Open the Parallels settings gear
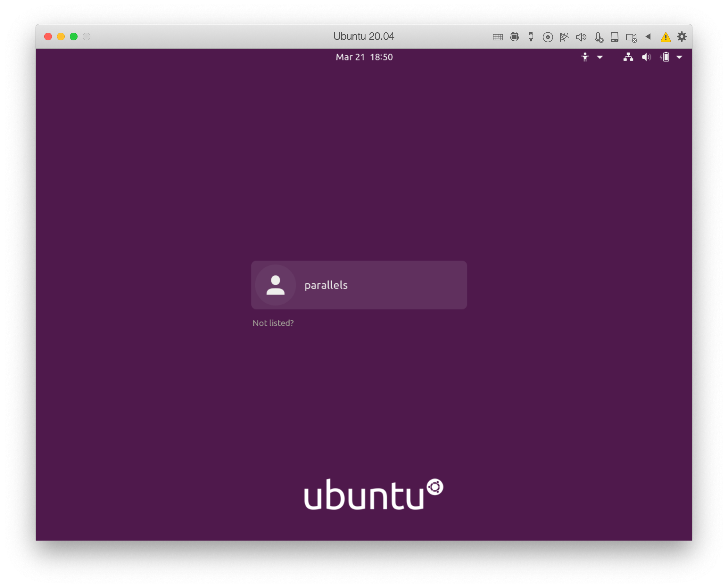 point(682,37)
